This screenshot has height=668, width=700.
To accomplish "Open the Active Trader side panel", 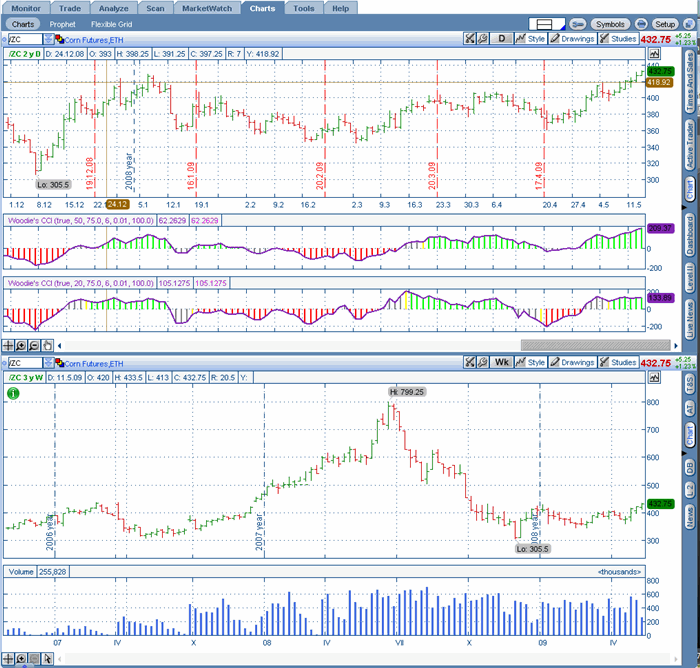I will (x=689, y=145).
